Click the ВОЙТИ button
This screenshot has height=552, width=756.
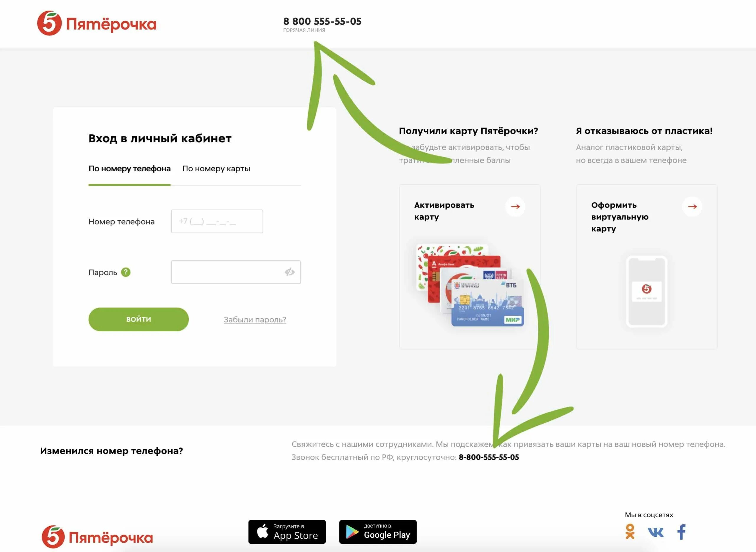click(139, 319)
